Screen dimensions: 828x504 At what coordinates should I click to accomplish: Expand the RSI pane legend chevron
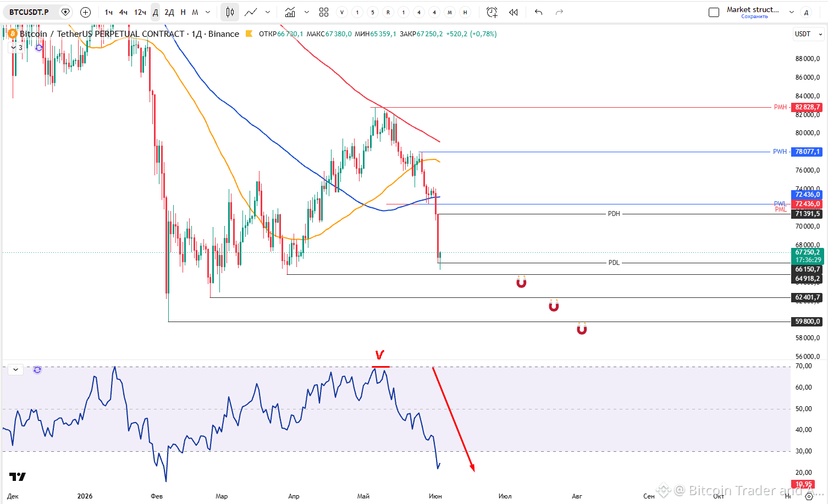click(x=15, y=369)
